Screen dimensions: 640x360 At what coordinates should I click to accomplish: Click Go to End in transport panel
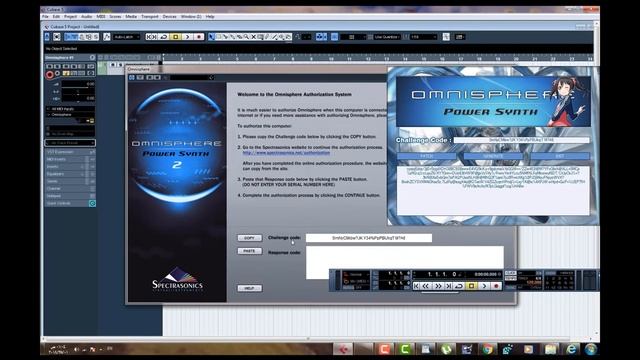448,286
